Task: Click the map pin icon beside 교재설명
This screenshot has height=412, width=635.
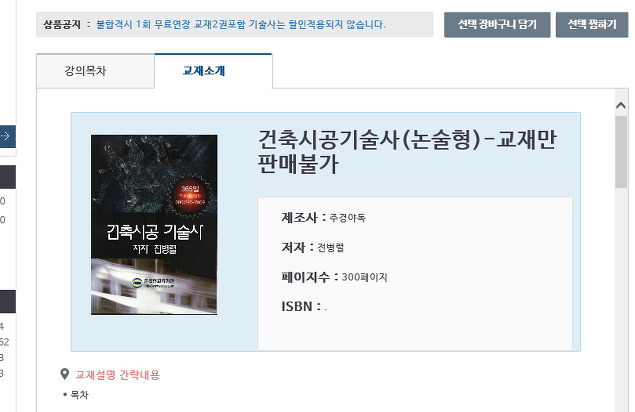Action: (x=64, y=374)
